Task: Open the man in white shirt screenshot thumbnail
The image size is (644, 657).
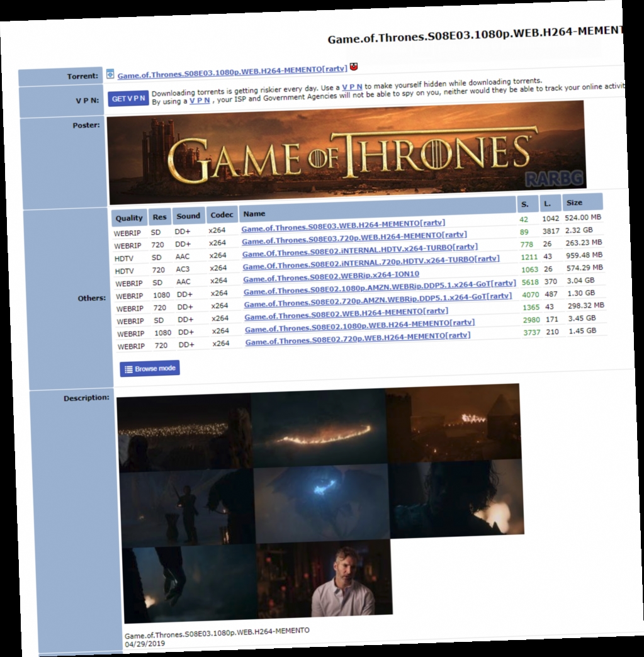Action: click(324, 578)
